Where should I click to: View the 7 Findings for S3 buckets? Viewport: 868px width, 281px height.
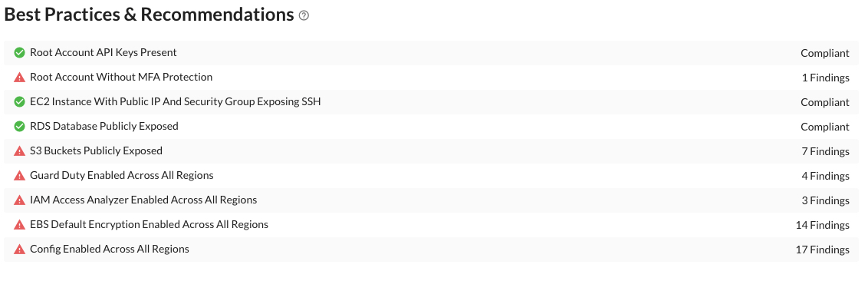pos(825,151)
